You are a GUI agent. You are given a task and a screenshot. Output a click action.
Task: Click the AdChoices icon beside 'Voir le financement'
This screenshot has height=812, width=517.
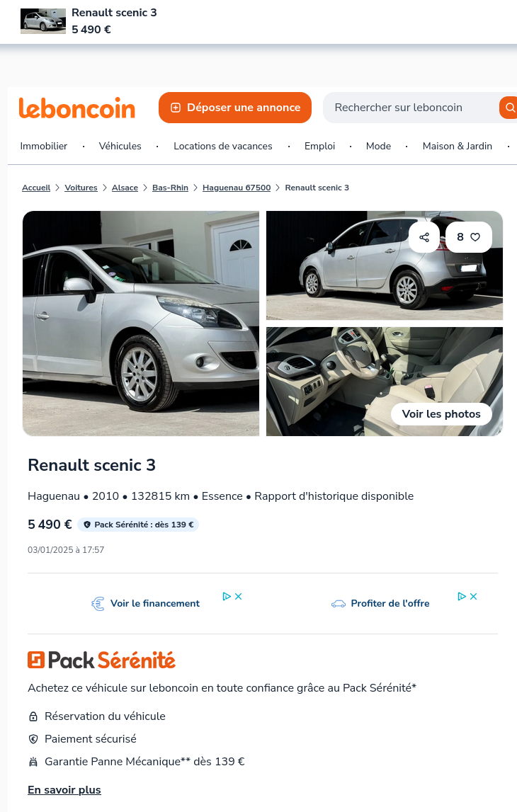227,597
